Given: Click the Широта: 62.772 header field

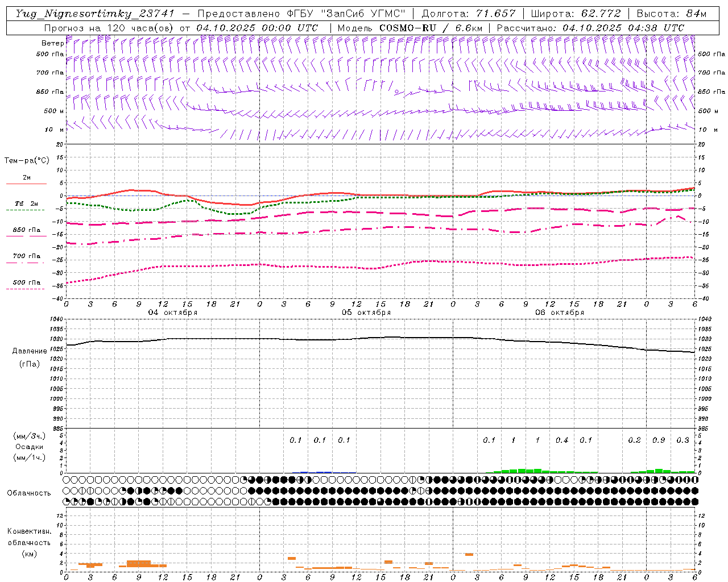Looking at the screenshot, I should click(576, 14).
